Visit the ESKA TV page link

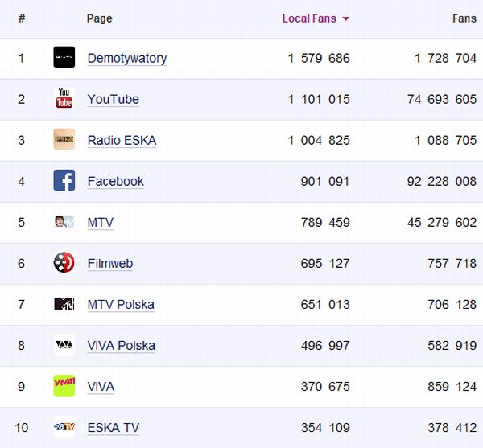click(x=114, y=427)
